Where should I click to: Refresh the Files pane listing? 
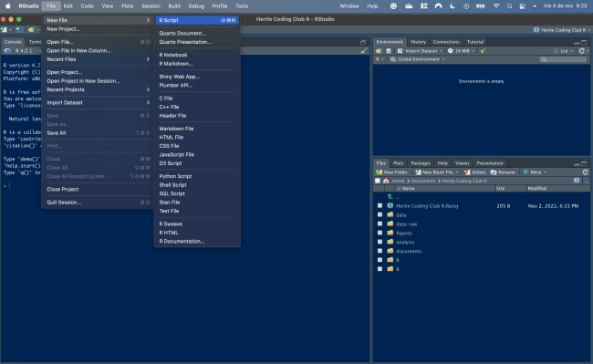tap(585, 172)
